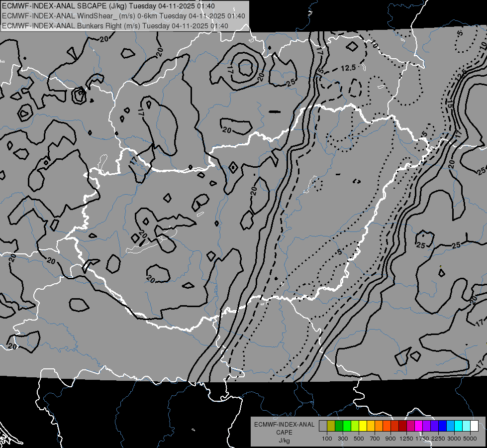Pick the pure yellow legend swatch
This screenshot has width=487, height=448.
coord(363,426)
